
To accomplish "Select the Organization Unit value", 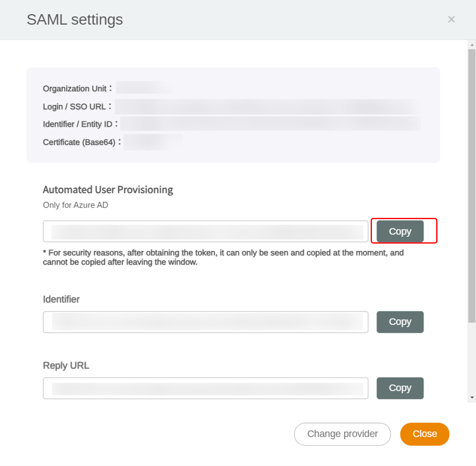I will tap(143, 88).
